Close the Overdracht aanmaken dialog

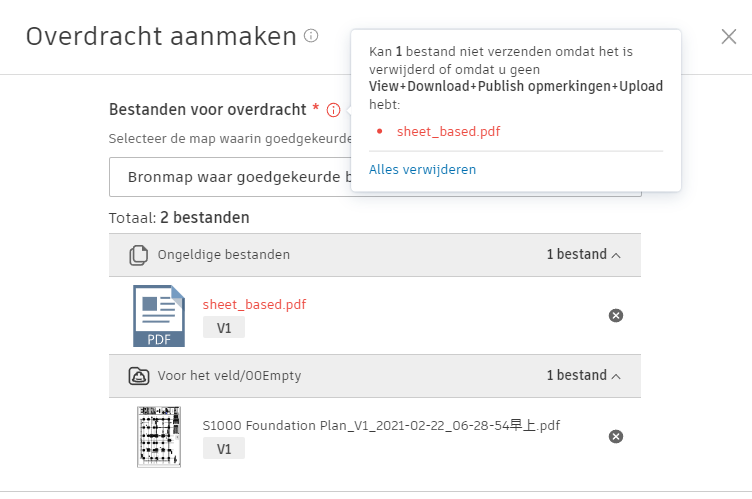pos(729,37)
